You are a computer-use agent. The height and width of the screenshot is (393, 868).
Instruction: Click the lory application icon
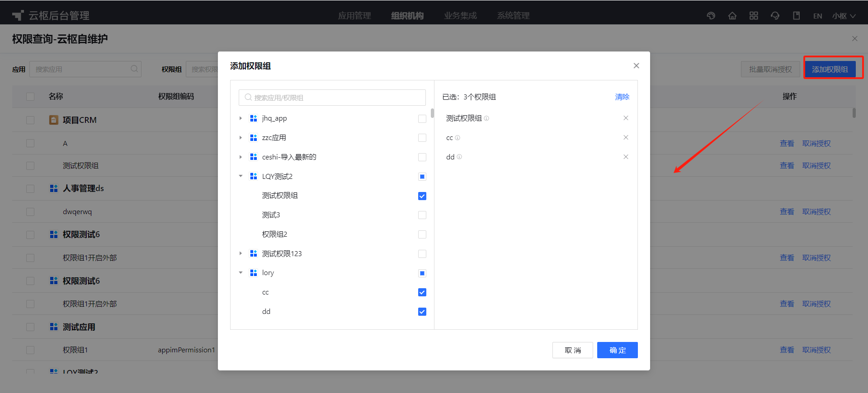(254, 273)
